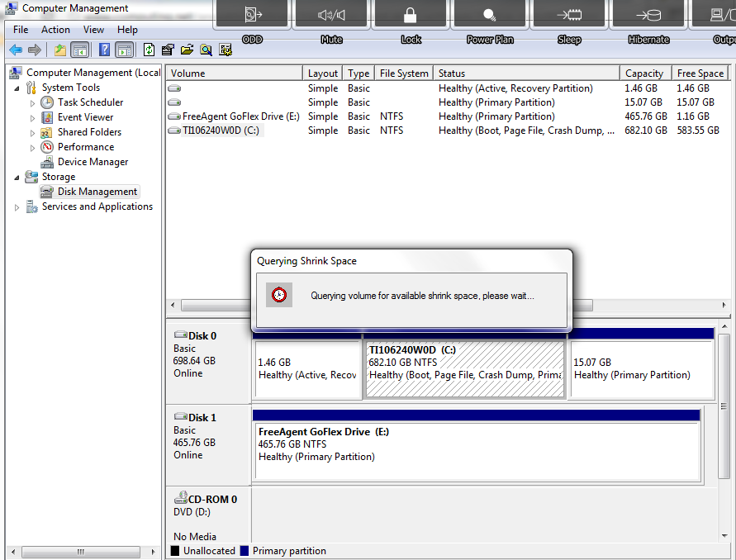Sort by the Capacity column header
The height and width of the screenshot is (560, 736).
[x=646, y=74]
